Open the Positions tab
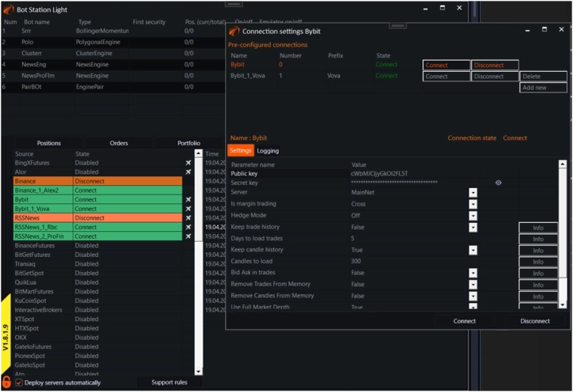573x392 pixels. coord(49,143)
